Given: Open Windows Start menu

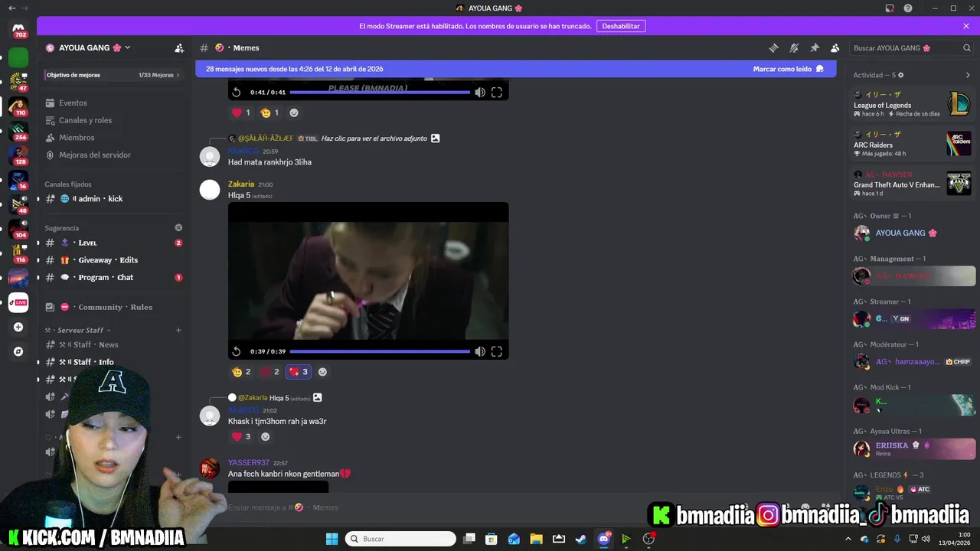Looking at the screenshot, I should [332, 539].
